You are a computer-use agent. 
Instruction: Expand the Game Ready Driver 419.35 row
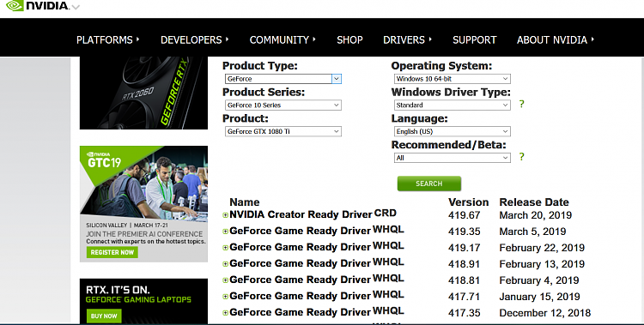tap(225, 232)
